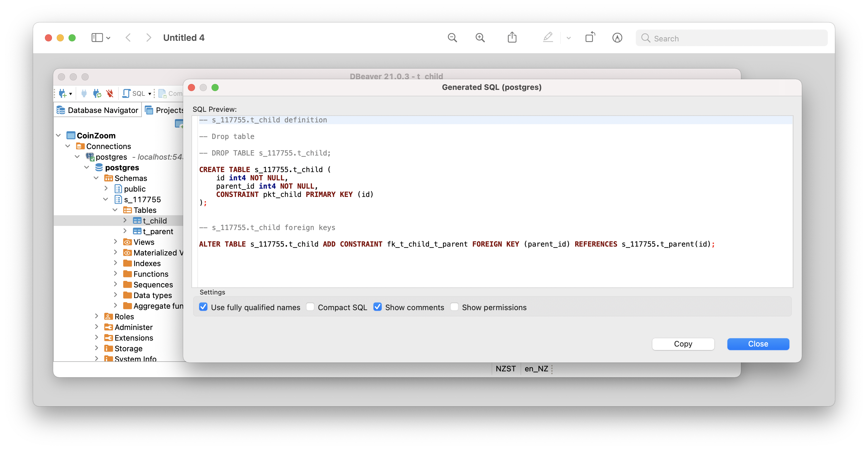This screenshot has height=450, width=868.
Task: Click the Preview Search field
Action: click(x=731, y=38)
